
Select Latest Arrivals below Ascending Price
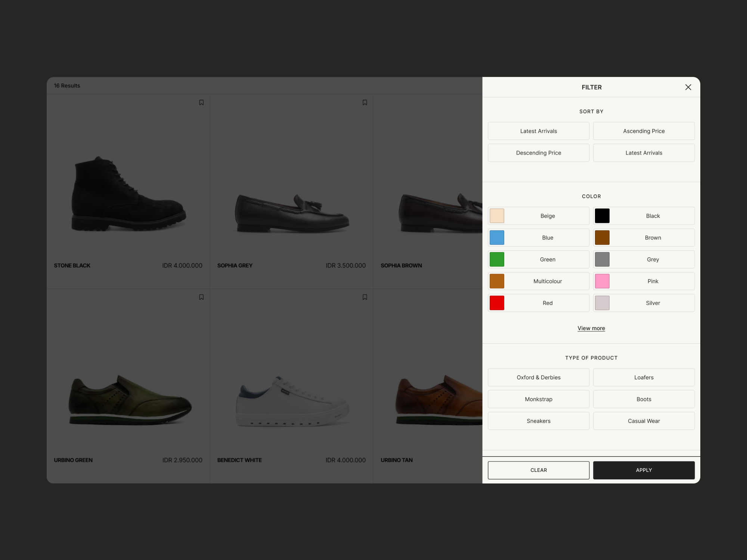pyautogui.click(x=644, y=153)
